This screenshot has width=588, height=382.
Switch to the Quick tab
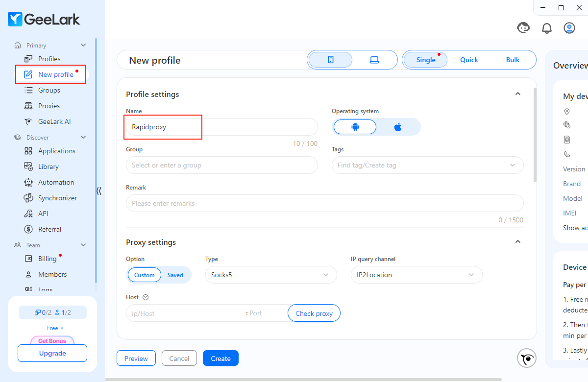click(469, 60)
